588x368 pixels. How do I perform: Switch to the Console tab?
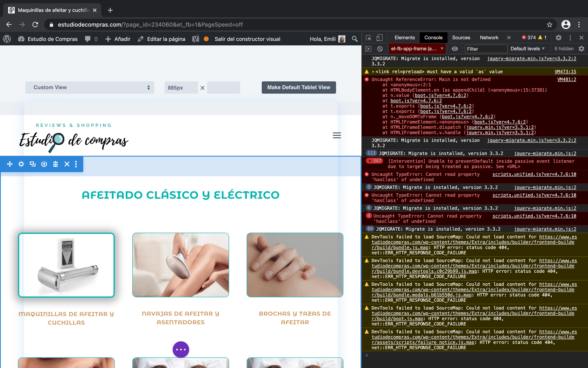[433, 38]
